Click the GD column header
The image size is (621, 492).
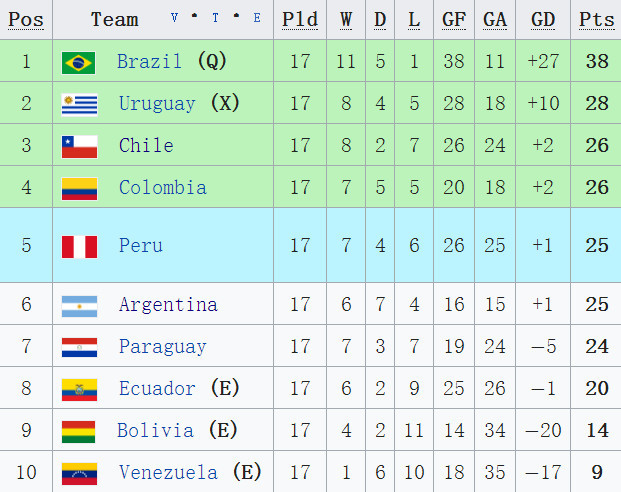pos(543,19)
